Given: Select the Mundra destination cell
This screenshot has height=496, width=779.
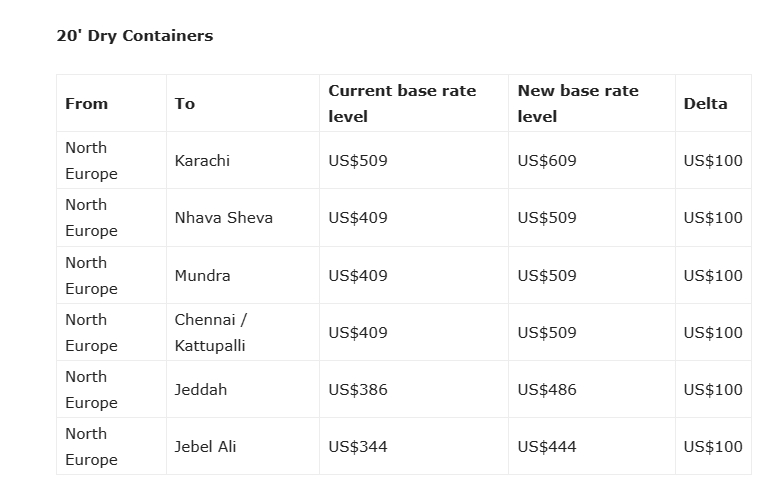Looking at the screenshot, I should tap(202, 276).
